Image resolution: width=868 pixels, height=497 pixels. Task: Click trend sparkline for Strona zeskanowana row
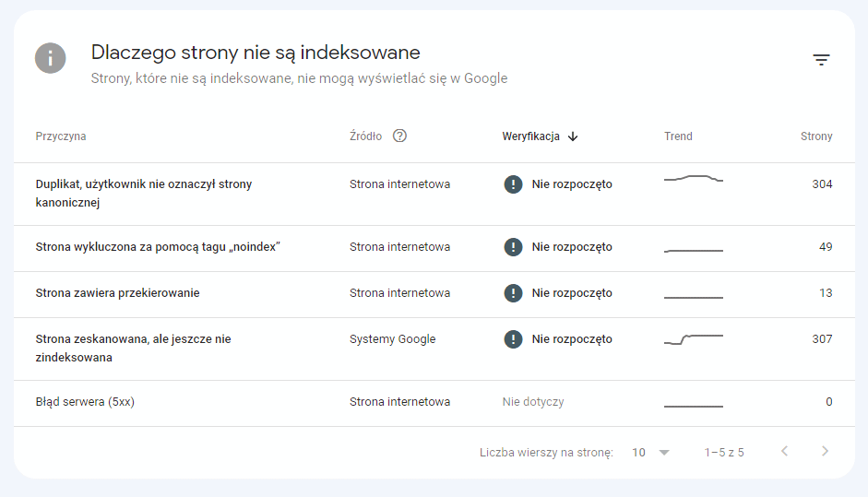[x=694, y=338]
